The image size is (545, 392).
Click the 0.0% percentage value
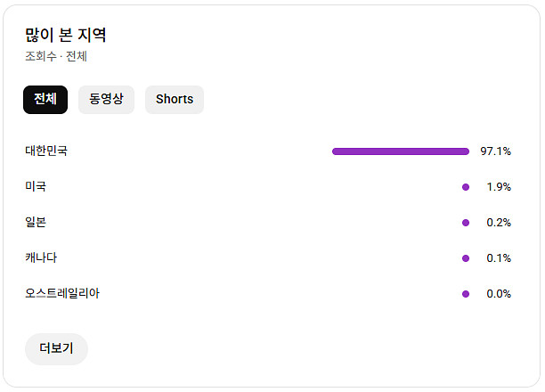pos(499,294)
